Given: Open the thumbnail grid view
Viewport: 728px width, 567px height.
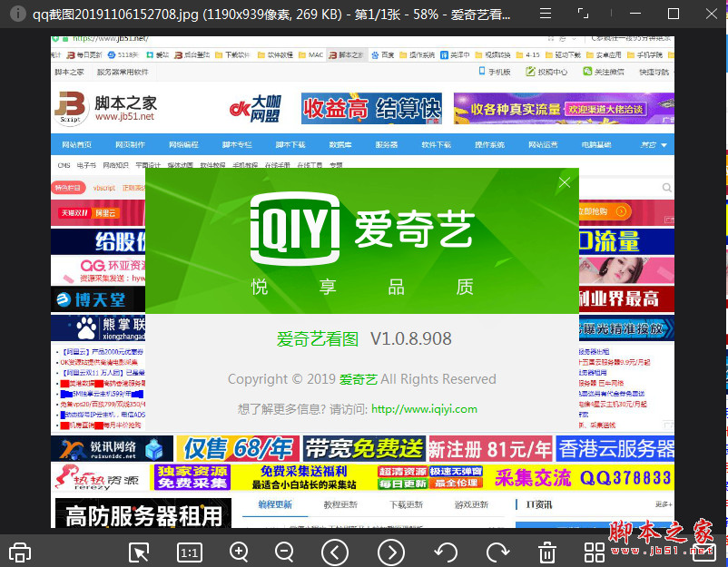Looking at the screenshot, I should [594, 552].
